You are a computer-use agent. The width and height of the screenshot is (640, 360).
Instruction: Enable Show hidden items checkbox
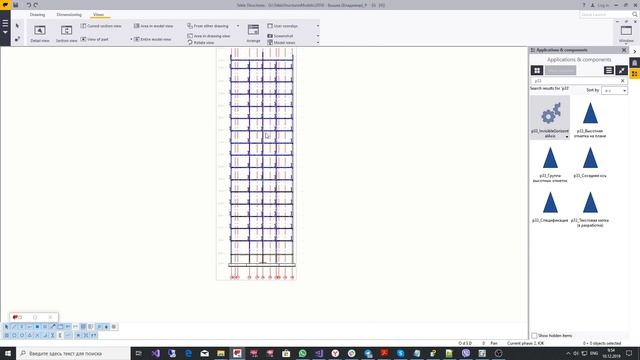pyautogui.click(x=534, y=336)
